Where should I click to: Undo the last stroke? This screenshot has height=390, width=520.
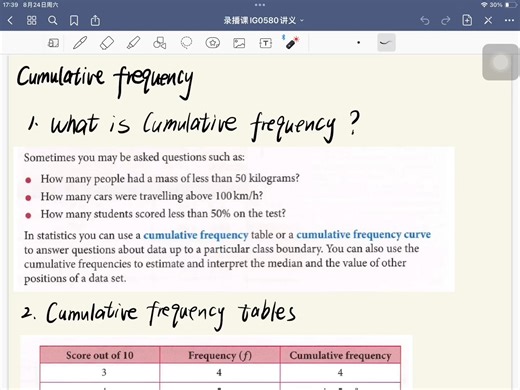pos(425,21)
